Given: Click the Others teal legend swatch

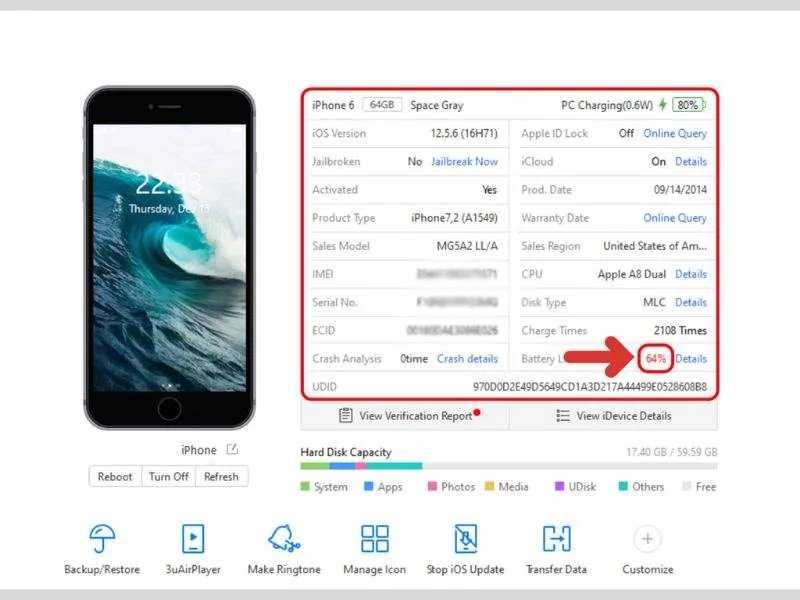Looking at the screenshot, I should [623, 486].
